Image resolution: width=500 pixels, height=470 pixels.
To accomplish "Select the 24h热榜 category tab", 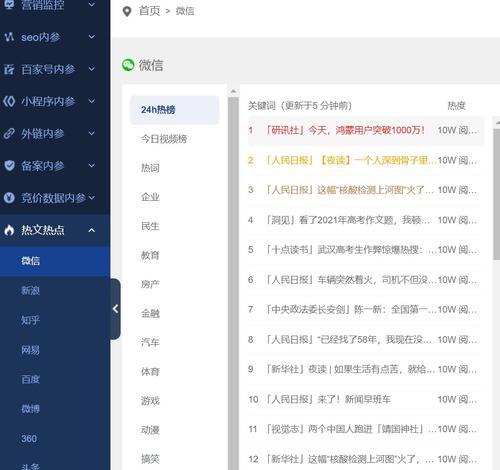I will point(174,110).
